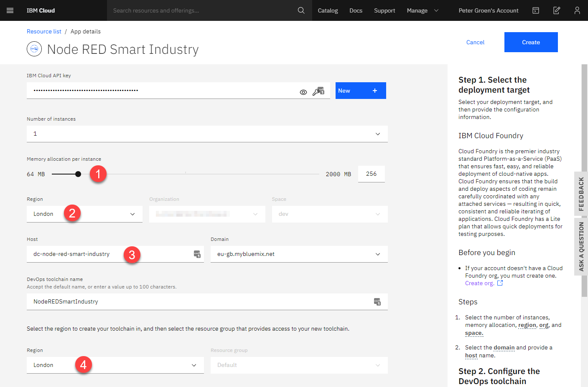
Task: Open the London Region dropdown for deployment
Action: pyautogui.click(x=84, y=214)
